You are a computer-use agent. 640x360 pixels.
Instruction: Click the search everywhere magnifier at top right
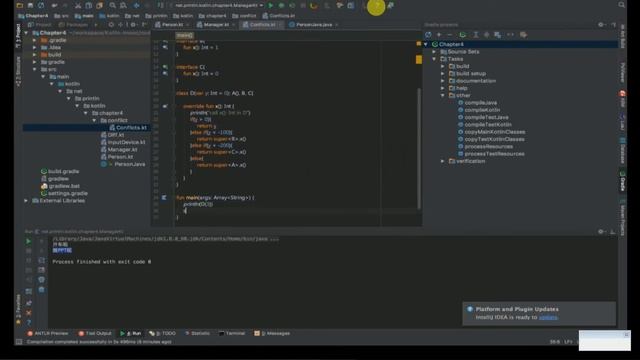tap(621, 5)
